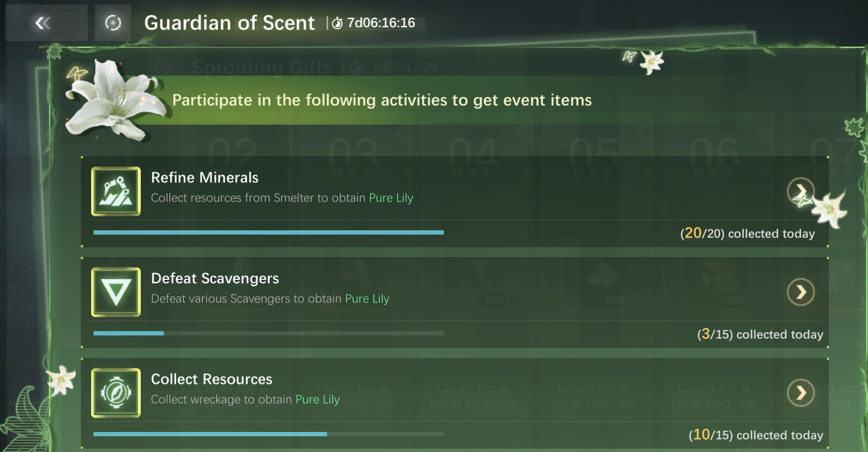This screenshot has width=868, height=452.
Task: Click the Defeat Scavengers triangle icon
Action: (x=116, y=292)
